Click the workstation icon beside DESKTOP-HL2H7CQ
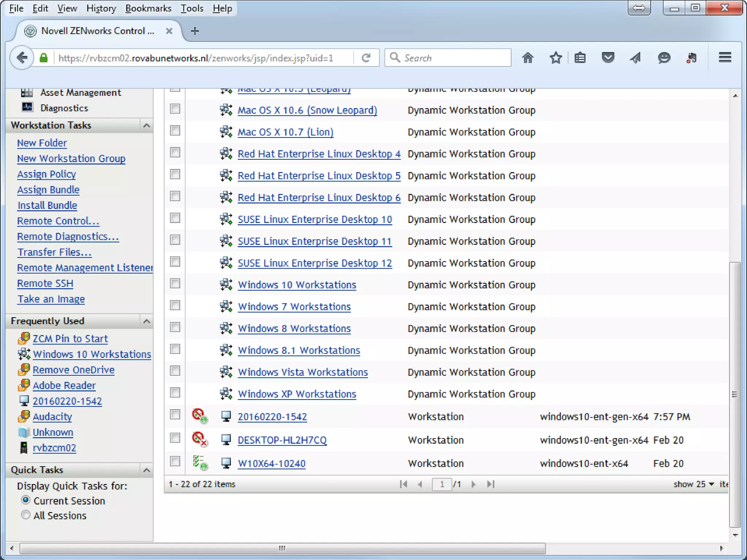The height and width of the screenshot is (560, 747). pos(226,440)
